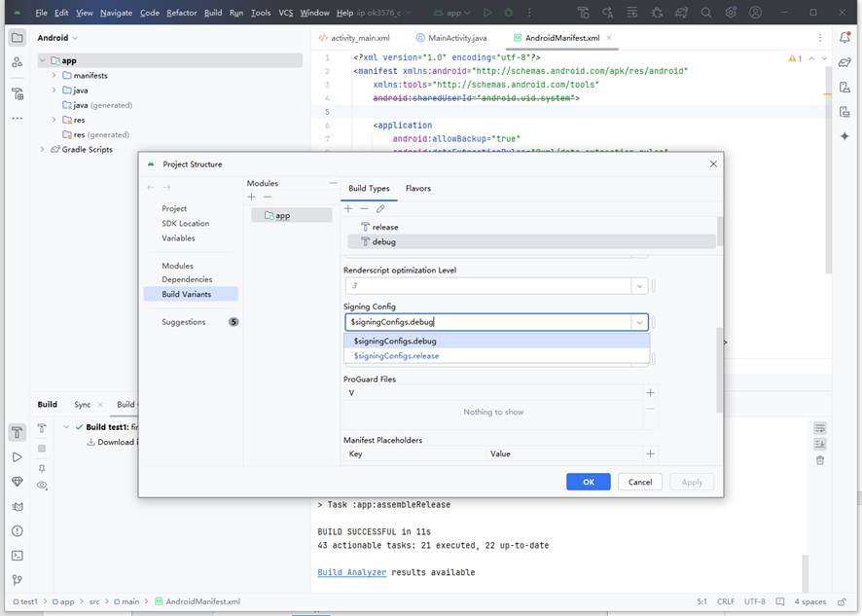Open the Tools menu

tap(261, 13)
